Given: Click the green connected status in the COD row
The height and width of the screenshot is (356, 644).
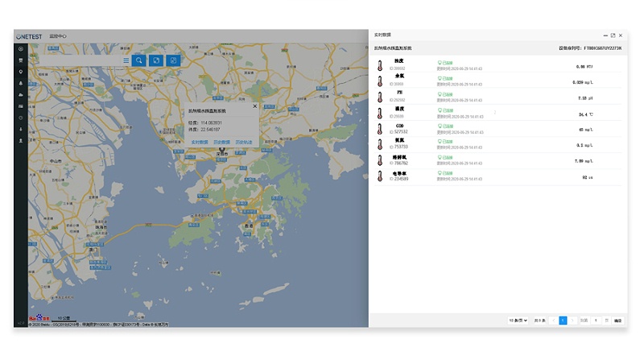Looking at the screenshot, I should pyautogui.click(x=445, y=126).
